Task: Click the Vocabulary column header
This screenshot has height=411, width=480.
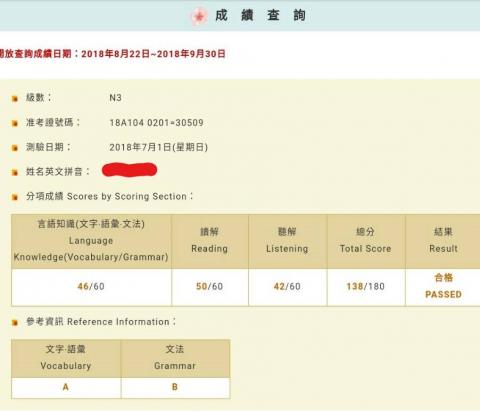Action: (x=66, y=359)
